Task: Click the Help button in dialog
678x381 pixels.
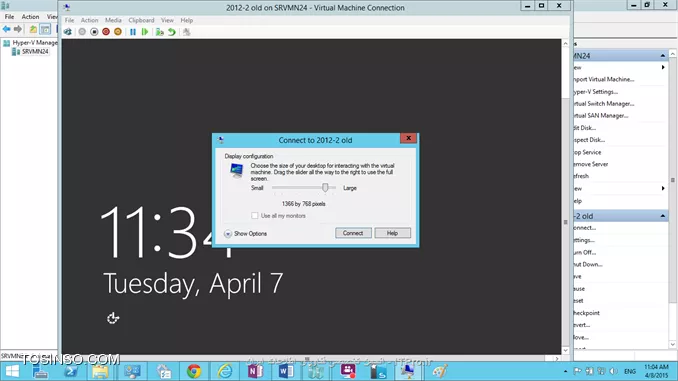Action: coord(392,233)
